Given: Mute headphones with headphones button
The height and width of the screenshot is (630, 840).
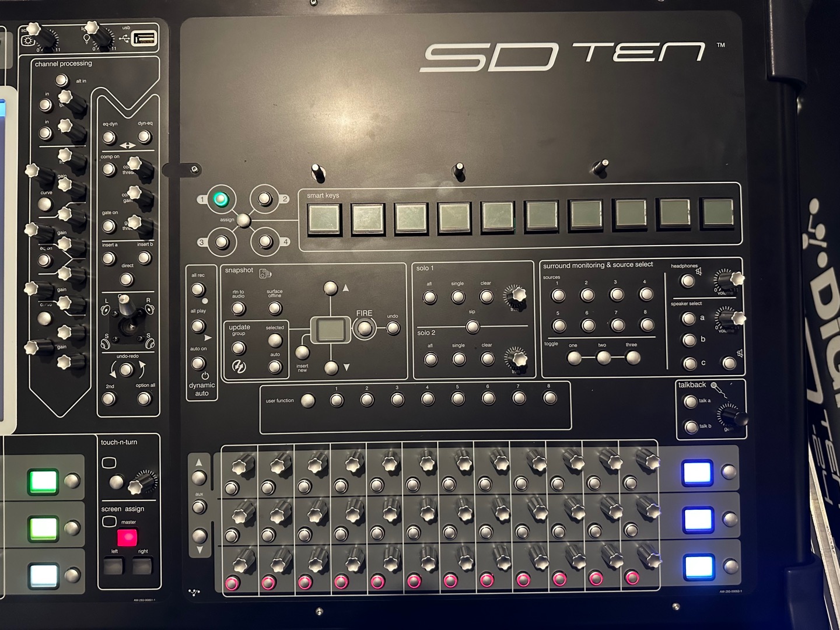Looking at the screenshot, I should pyautogui.click(x=688, y=281).
